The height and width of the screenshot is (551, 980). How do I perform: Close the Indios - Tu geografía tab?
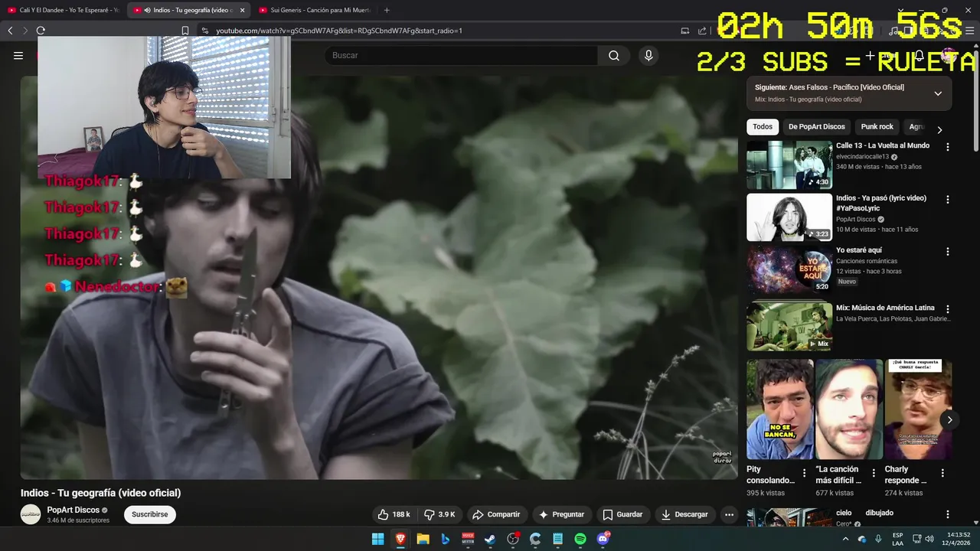pyautogui.click(x=242, y=10)
